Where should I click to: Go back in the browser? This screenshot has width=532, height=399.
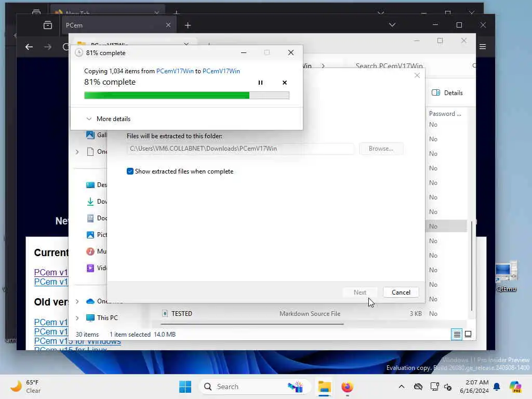[29, 47]
